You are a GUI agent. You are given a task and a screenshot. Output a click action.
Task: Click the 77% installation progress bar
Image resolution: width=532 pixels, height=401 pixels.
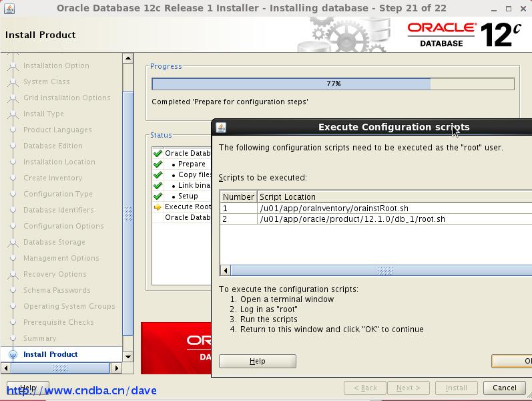click(x=333, y=84)
